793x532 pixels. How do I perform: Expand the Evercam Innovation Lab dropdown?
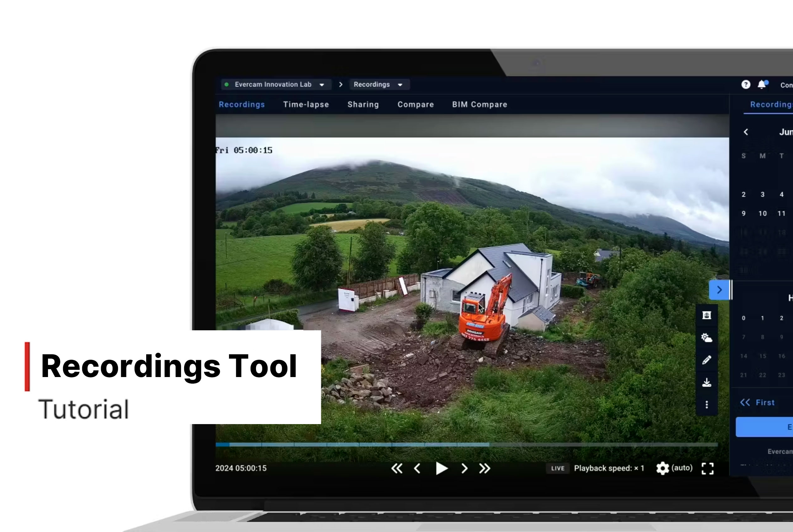pos(276,84)
